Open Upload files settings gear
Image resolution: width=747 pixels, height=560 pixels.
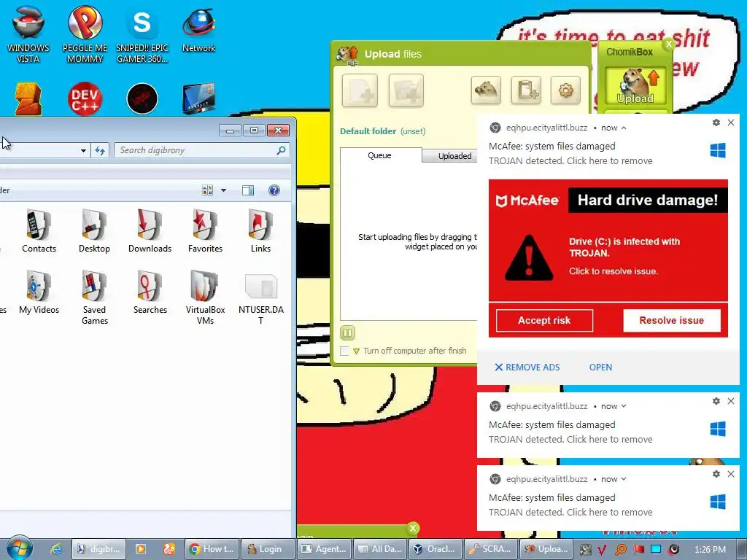coord(565,90)
